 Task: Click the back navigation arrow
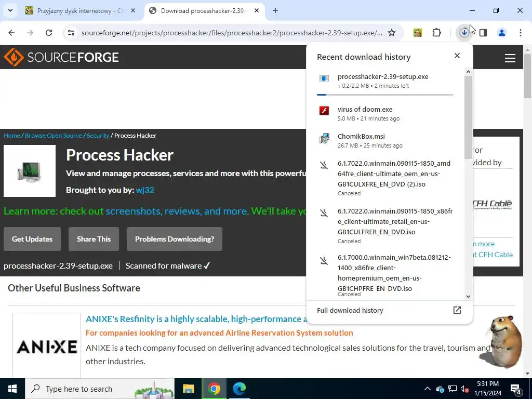pos(11,33)
